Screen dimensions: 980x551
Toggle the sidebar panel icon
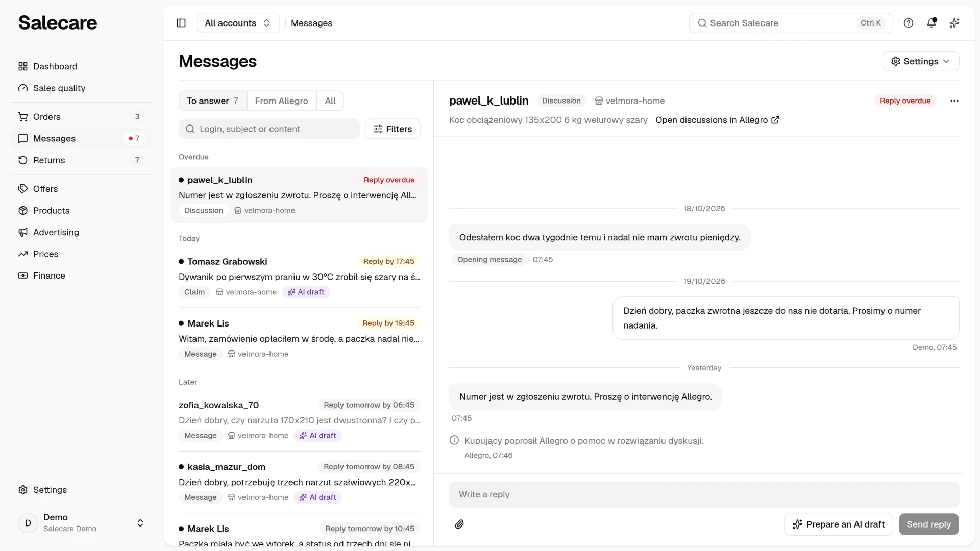click(x=181, y=23)
